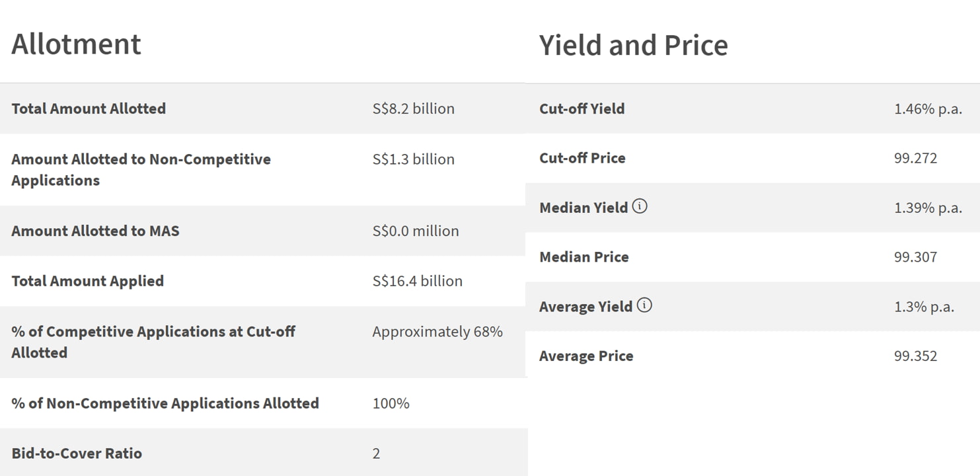Select the Total Amount Applied label
Viewport: 980px width, 476px height.
click(87, 281)
